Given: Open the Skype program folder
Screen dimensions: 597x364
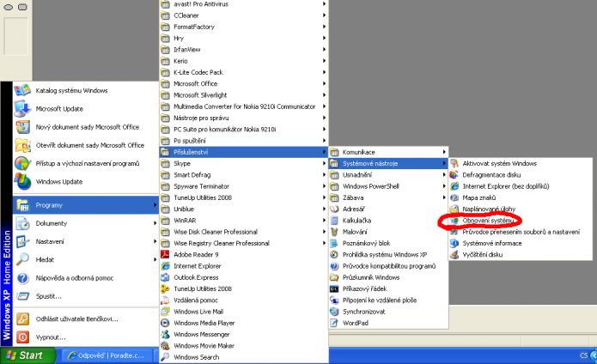Looking at the screenshot, I should tap(244, 163).
